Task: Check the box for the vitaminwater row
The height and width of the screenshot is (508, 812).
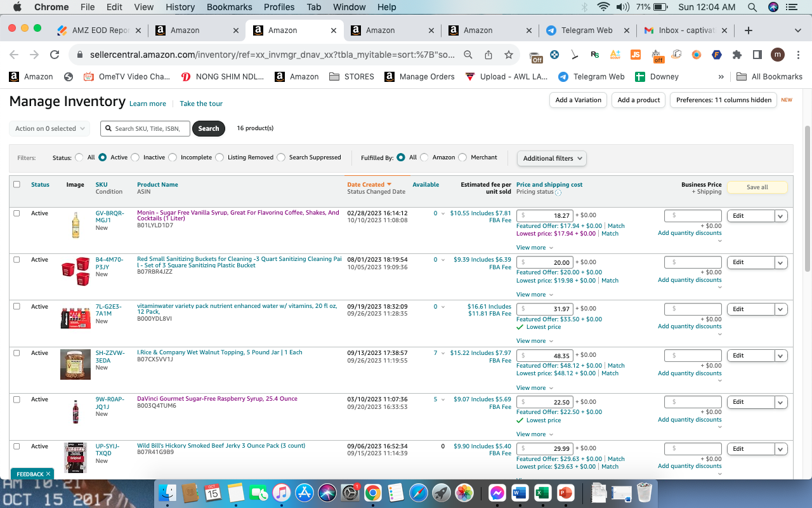Action: (x=16, y=307)
